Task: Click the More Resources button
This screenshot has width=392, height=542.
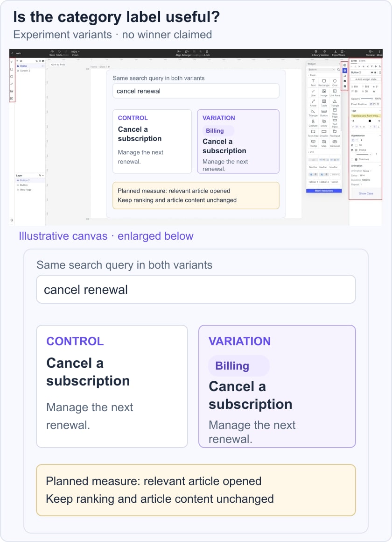Action: point(324,191)
